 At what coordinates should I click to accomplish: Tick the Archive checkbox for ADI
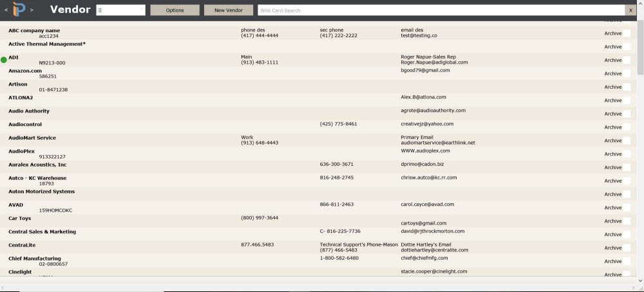[x=627, y=60]
